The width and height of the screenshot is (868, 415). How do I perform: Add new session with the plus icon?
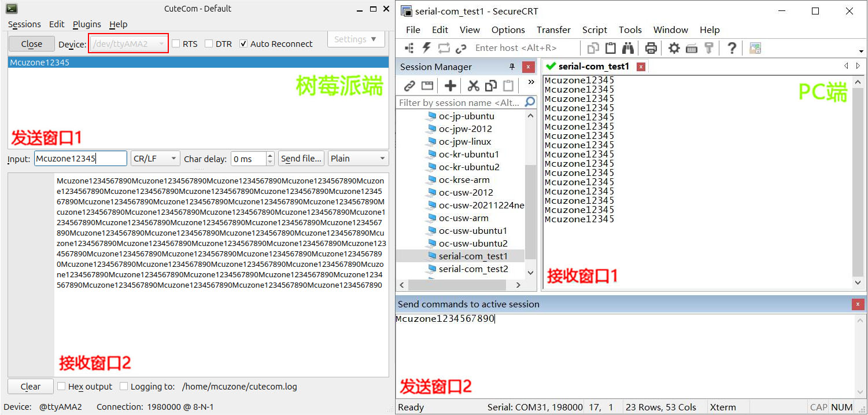pos(450,86)
